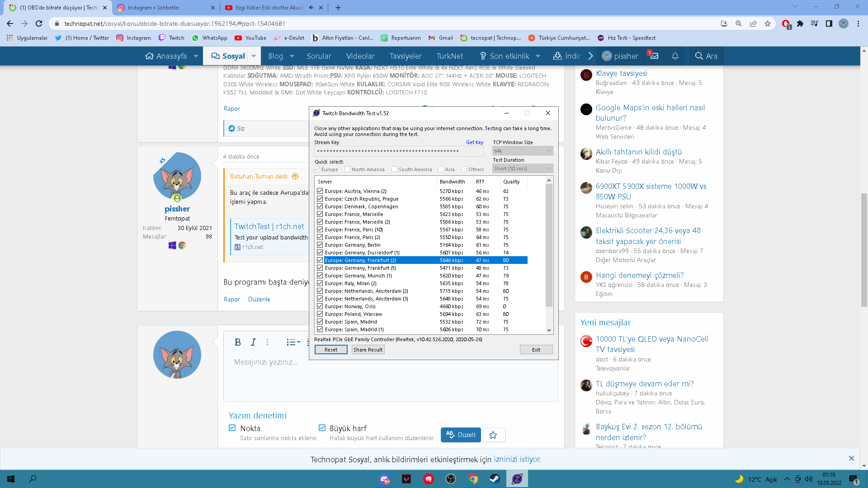Click the Bold formatting icon in editor

(237, 343)
